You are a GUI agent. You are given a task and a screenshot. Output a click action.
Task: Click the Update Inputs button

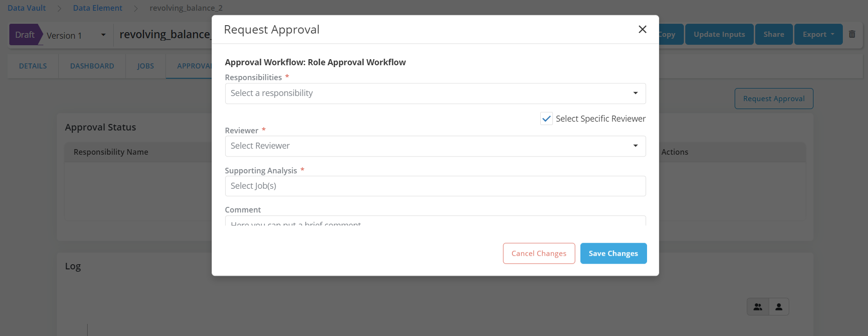pyautogui.click(x=719, y=34)
